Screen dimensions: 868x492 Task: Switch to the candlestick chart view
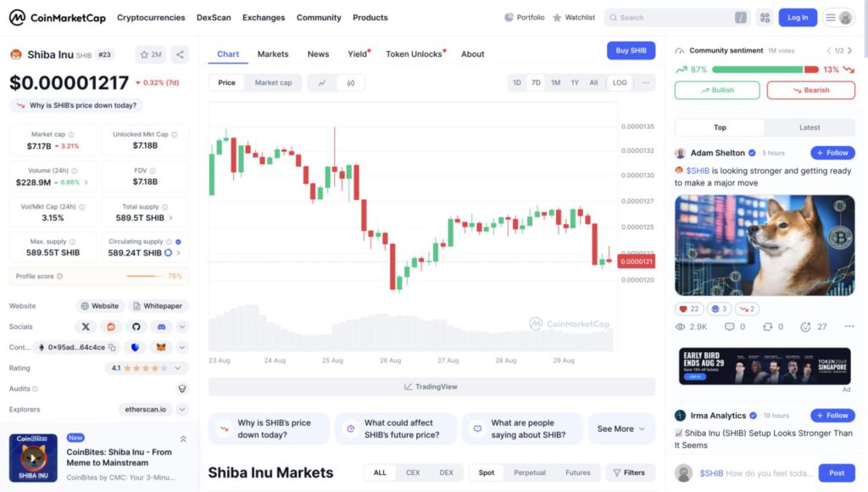click(351, 82)
